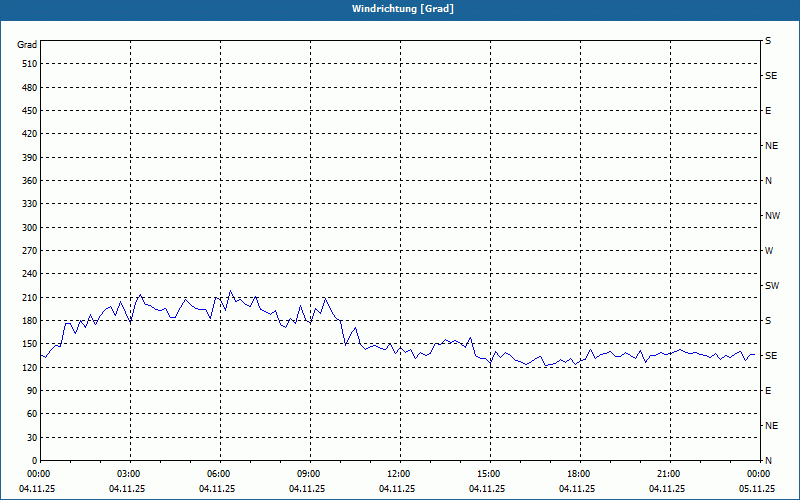Pick the y-axis value 60
Image resolution: width=800 pixels, height=500 pixels.
click(x=32, y=414)
